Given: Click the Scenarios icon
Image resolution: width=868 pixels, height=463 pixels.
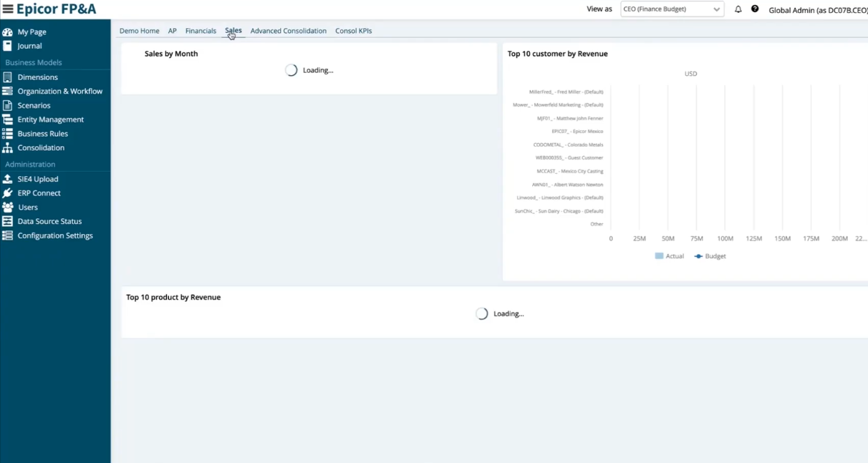Looking at the screenshot, I should [x=7, y=105].
